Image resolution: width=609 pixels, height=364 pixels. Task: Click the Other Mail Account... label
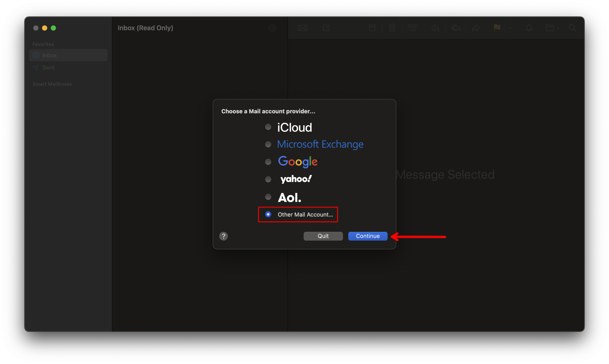coord(305,215)
